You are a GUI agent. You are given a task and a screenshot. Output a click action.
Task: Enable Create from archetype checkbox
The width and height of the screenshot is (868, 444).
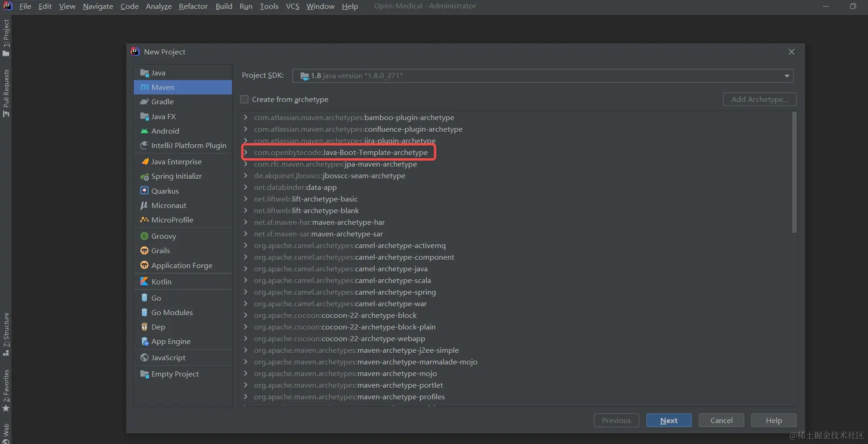(x=245, y=99)
